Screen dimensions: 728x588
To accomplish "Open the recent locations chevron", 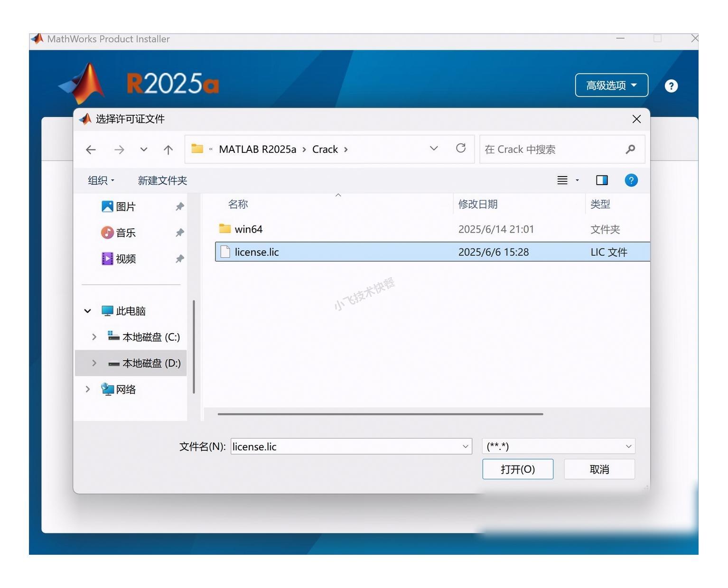I will (144, 149).
